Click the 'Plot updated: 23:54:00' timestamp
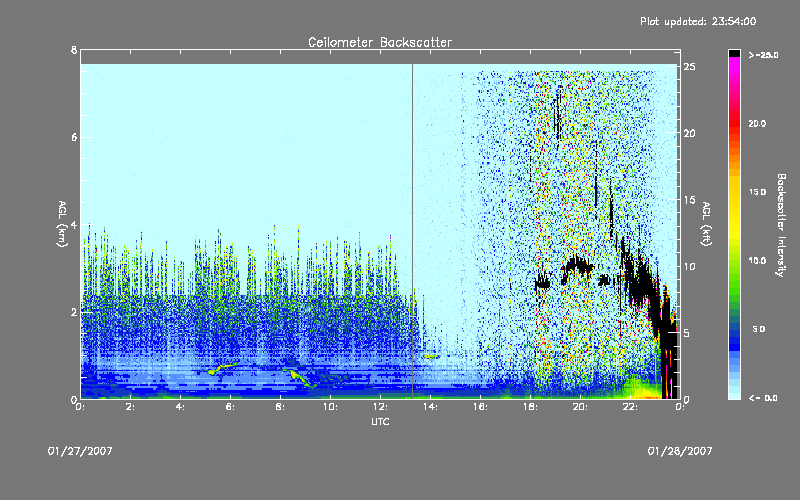This screenshot has width=800, height=500. coord(698,21)
